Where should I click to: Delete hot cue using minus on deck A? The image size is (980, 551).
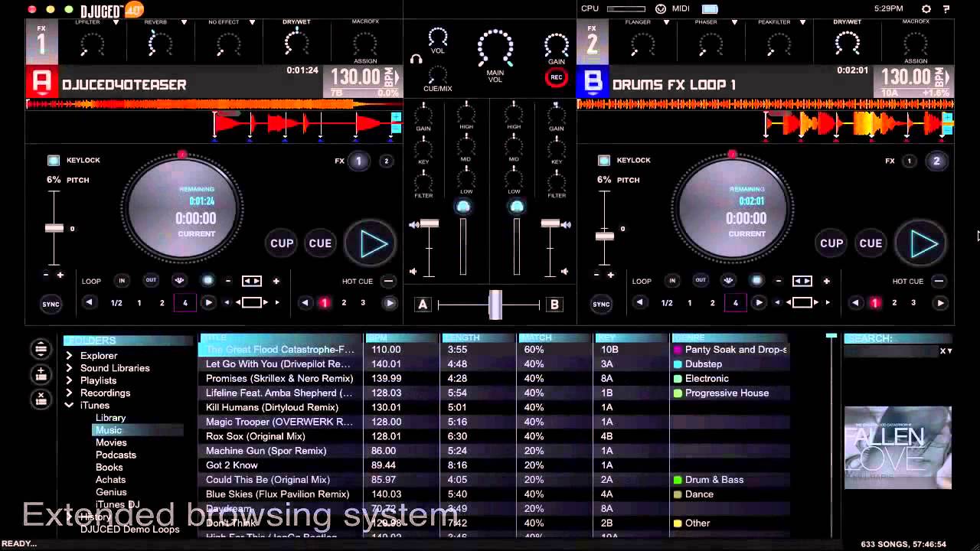388,281
